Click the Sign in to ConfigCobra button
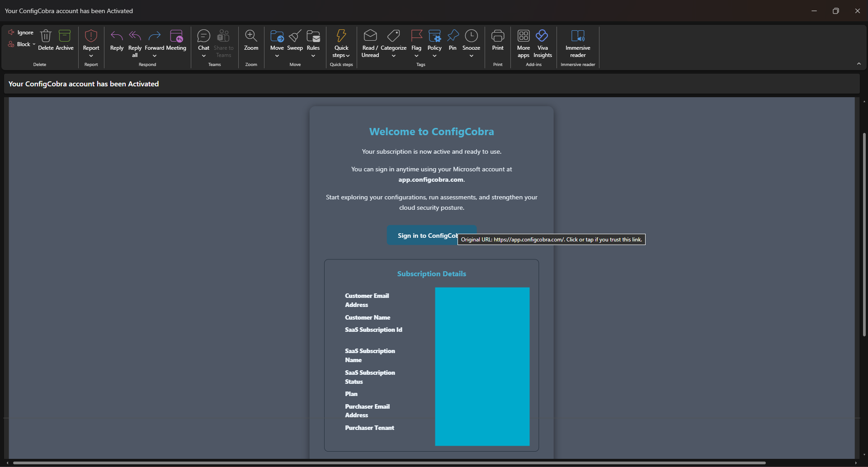This screenshot has height=467, width=868. (431, 235)
